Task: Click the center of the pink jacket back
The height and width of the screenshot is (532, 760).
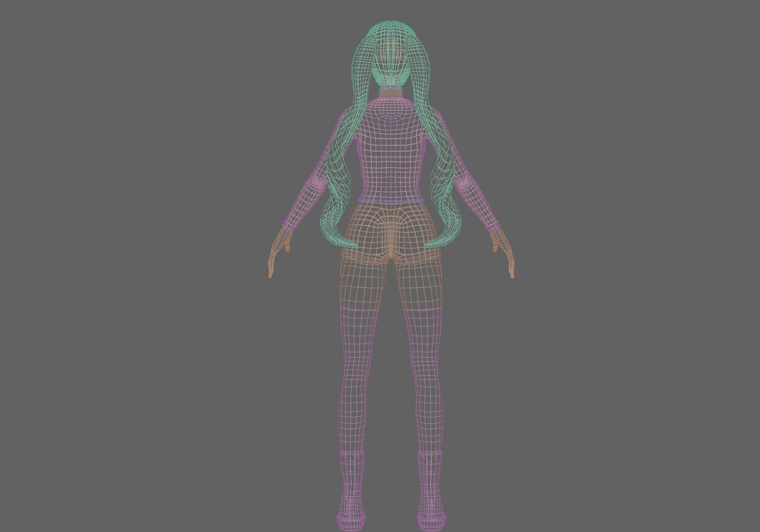Action: point(391,152)
